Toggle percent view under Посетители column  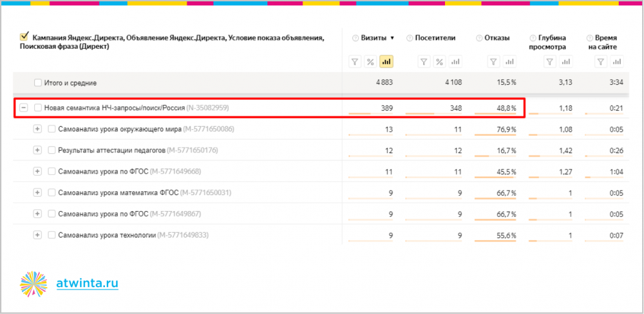pyautogui.click(x=439, y=62)
